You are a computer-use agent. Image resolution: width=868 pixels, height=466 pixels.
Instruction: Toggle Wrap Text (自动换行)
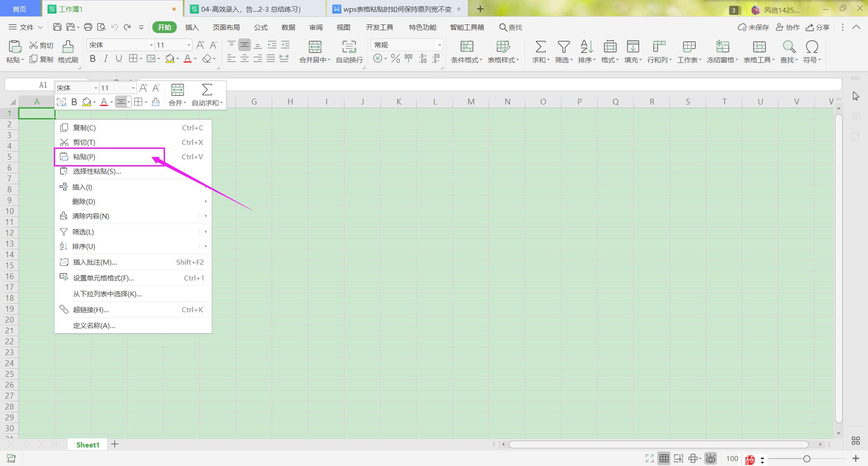(349, 47)
